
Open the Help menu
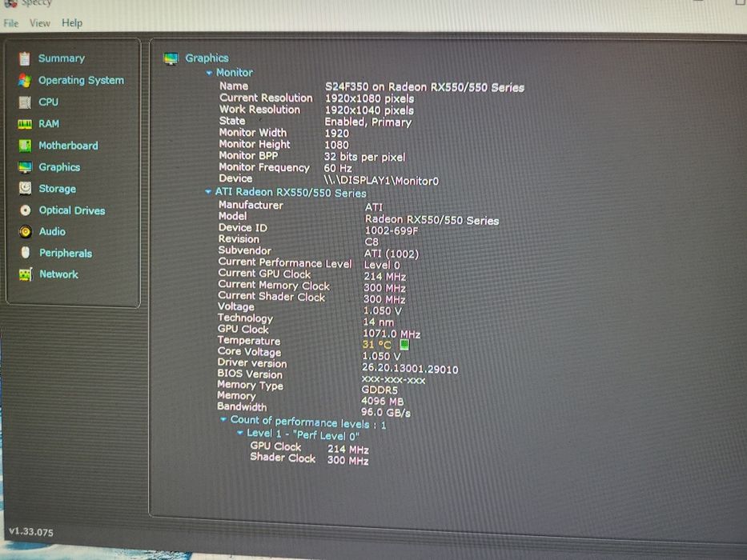[x=72, y=23]
